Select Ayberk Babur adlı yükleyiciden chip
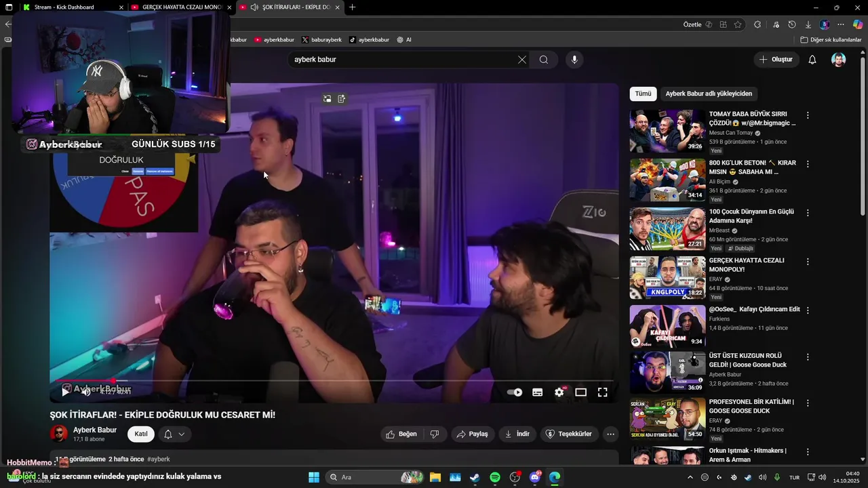The height and width of the screenshot is (488, 868). point(709,94)
